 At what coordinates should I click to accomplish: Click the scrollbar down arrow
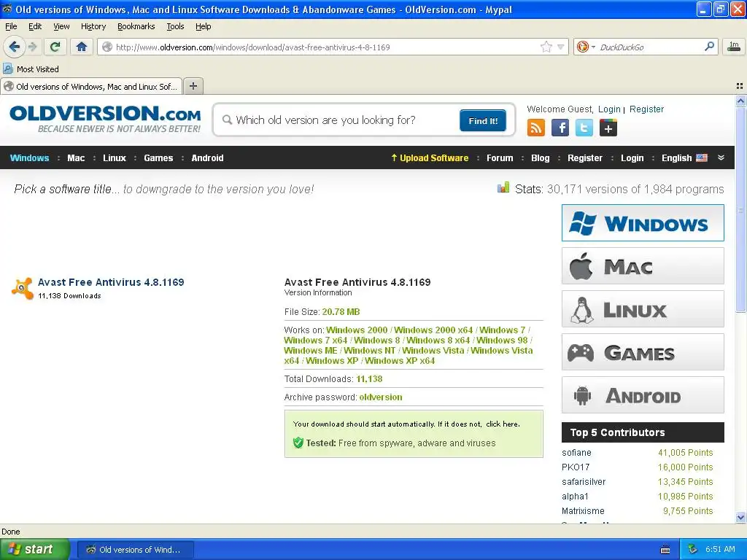[x=740, y=517]
